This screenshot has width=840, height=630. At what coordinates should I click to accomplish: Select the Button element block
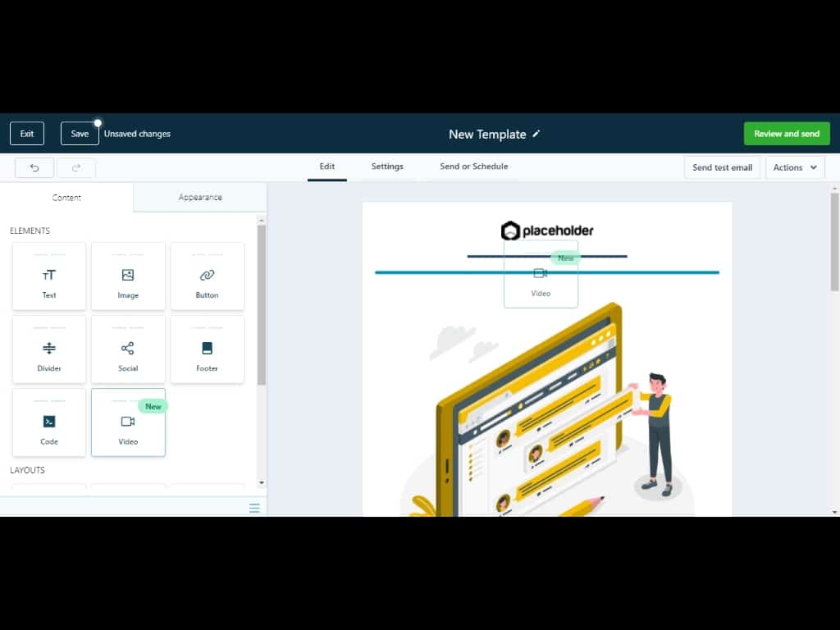point(207,276)
